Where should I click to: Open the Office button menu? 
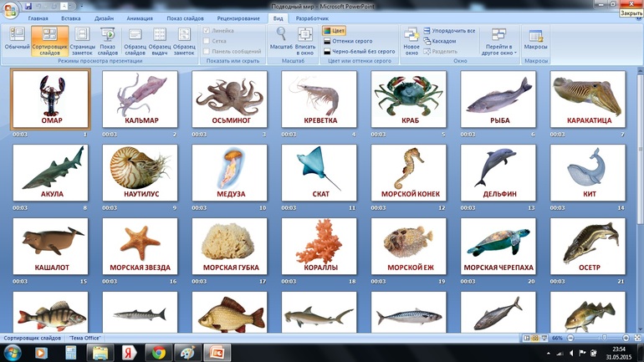[11, 9]
